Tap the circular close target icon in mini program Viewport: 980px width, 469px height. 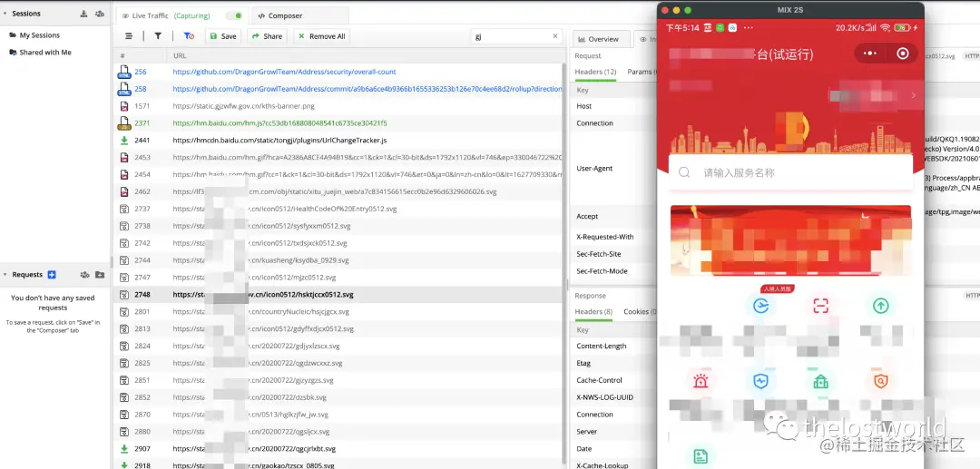903,54
